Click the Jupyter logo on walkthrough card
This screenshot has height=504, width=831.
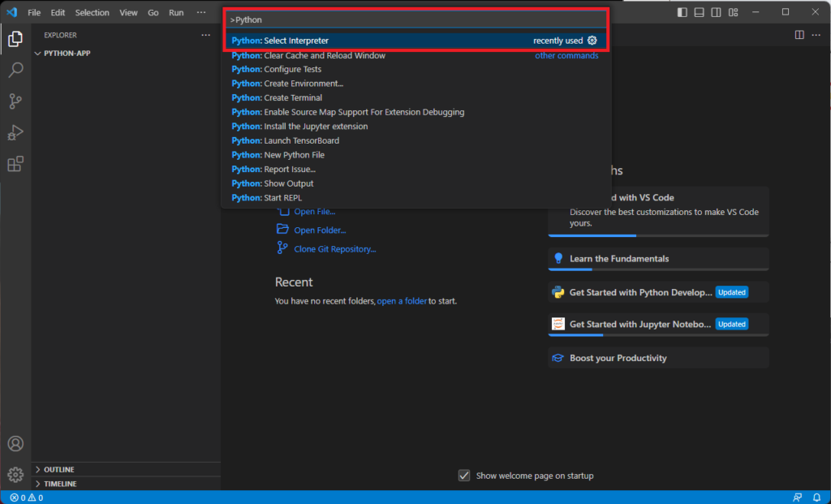(558, 324)
